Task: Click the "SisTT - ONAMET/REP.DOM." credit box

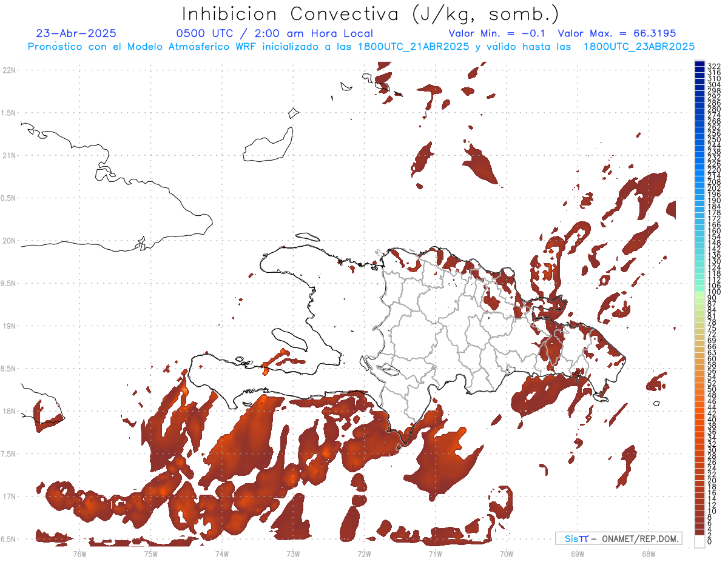Action: 618,538
